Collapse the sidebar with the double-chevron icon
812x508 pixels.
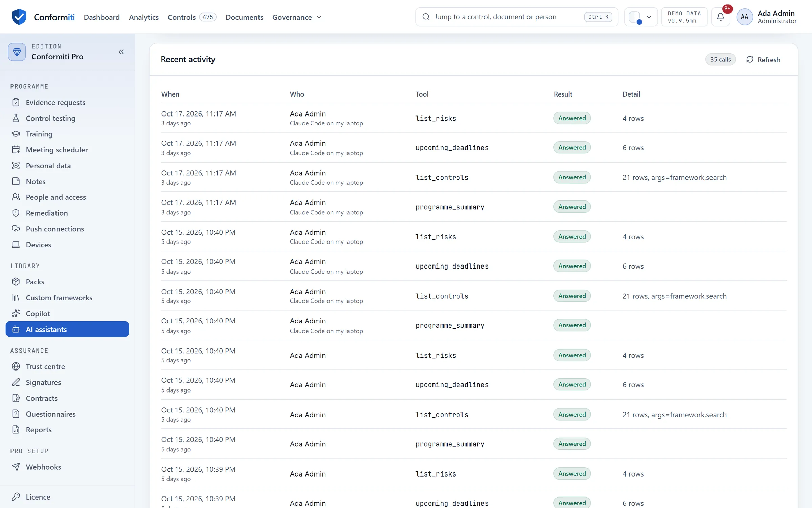click(x=121, y=52)
